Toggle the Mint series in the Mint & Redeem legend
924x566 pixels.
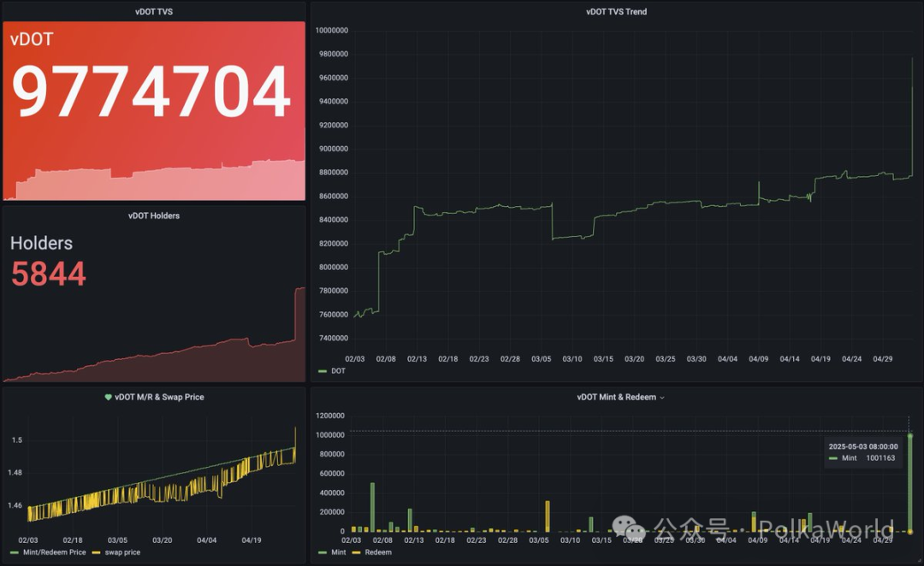(339, 552)
